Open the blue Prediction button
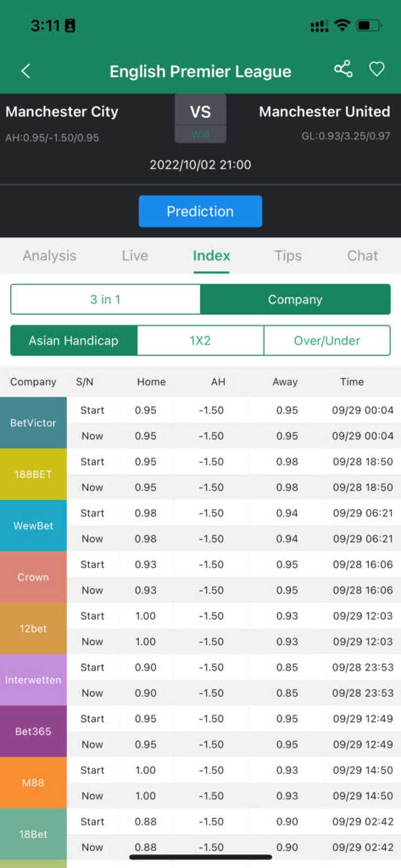The width and height of the screenshot is (401, 868). 200,211
